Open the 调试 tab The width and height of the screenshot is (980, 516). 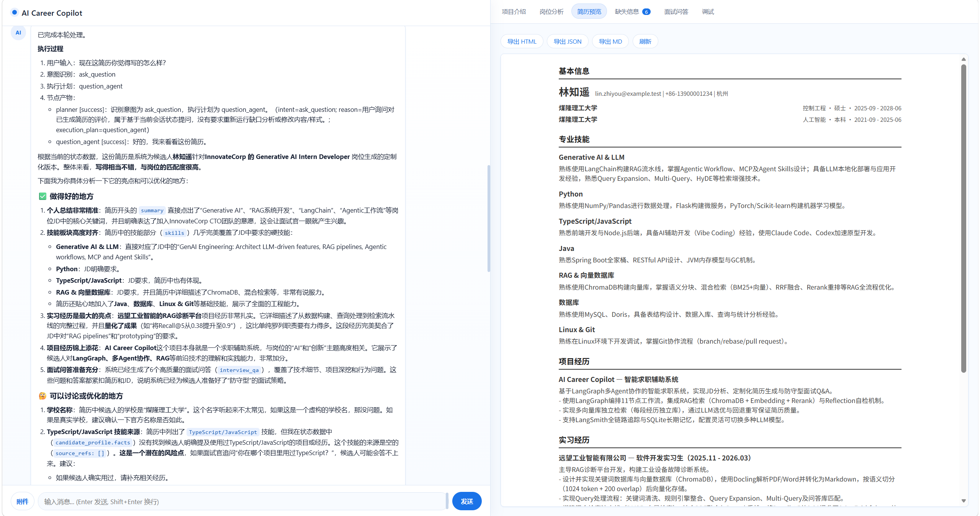708,12
